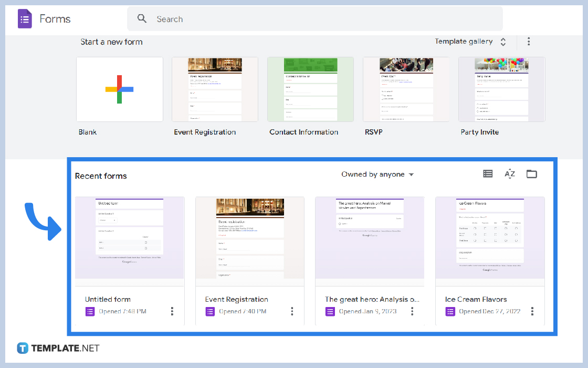Open more options for Ice Cream Flavors
Image resolution: width=588 pixels, height=368 pixels.
pos(532,311)
